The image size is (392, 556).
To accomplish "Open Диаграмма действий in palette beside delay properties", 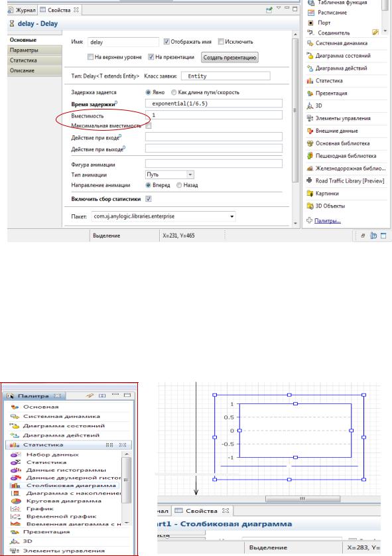I will click(341, 68).
